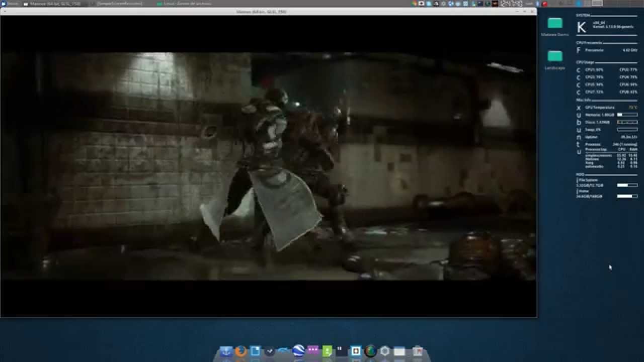Screen dimensions: 644x362
Task: Open the anchor dock icon
Action: [x=226, y=351]
